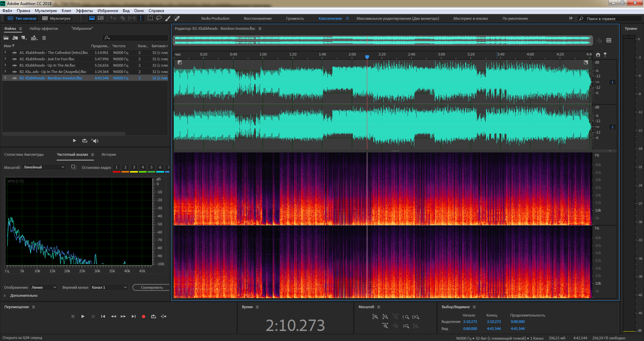Expand B3. Klubbheads - Bamboo Invasion.flac row

click(x=5, y=78)
